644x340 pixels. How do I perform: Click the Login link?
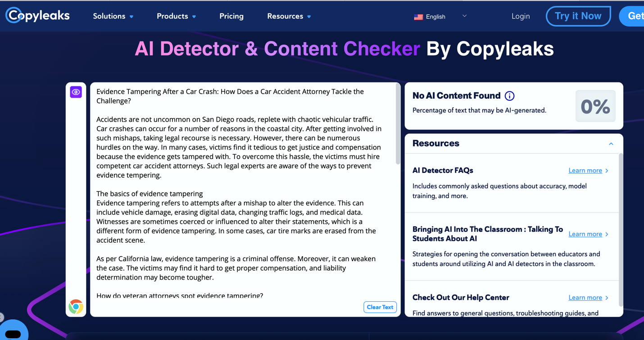(521, 16)
